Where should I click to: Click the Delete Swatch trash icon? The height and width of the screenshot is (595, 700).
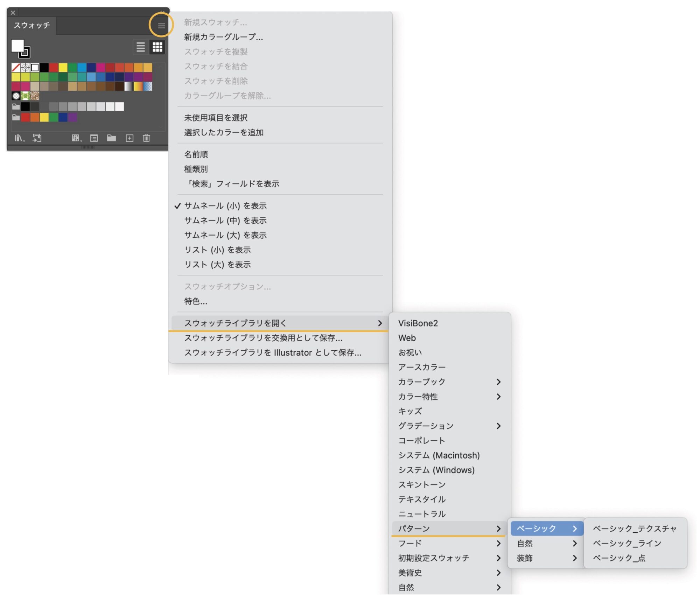coord(146,138)
